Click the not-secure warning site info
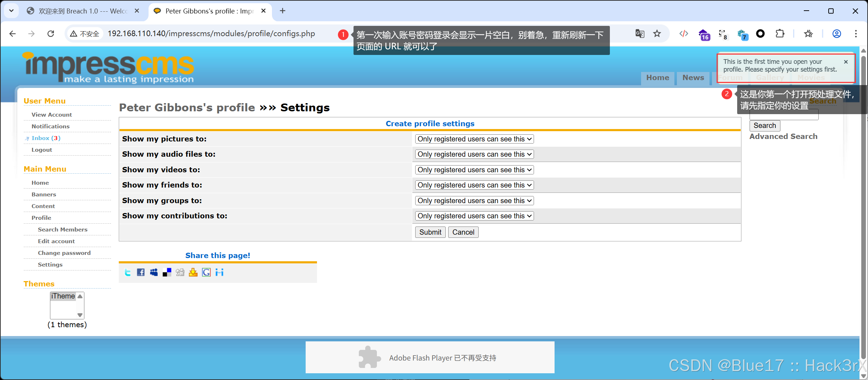 pos(84,34)
